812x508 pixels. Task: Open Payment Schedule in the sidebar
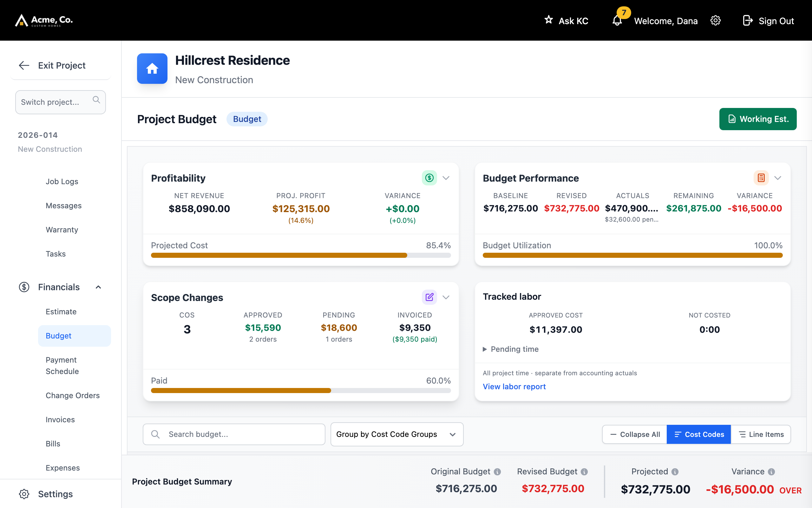pyautogui.click(x=62, y=365)
